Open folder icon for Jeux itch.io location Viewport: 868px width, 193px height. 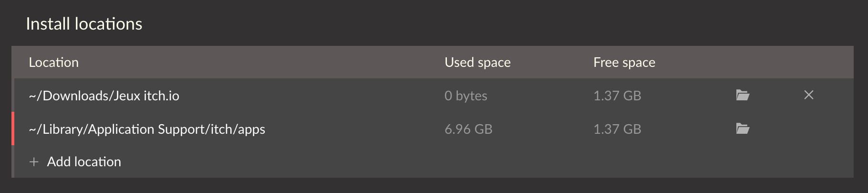point(743,95)
